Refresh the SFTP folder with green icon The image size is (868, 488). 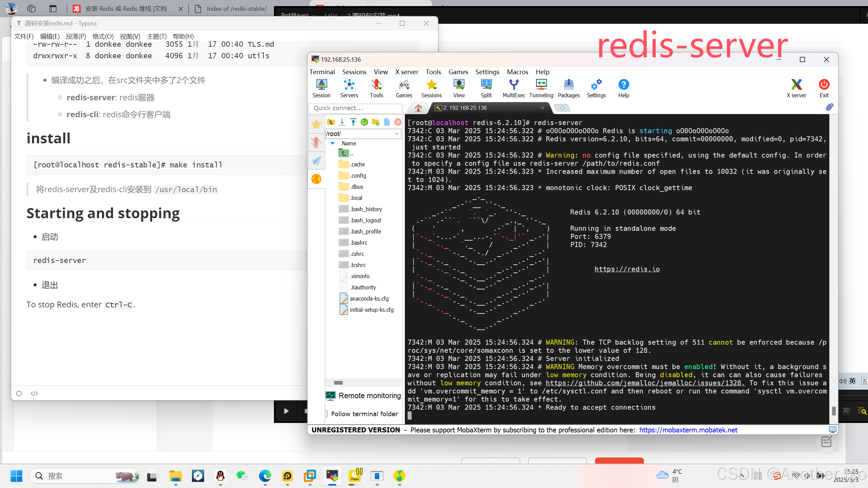click(x=364, y=122)
